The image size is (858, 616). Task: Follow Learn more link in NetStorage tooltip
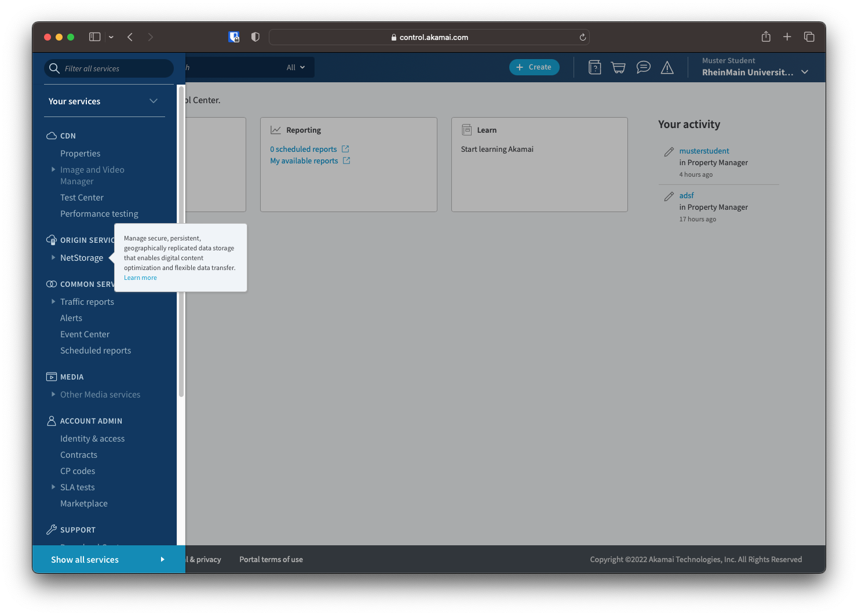click(140, 278)
